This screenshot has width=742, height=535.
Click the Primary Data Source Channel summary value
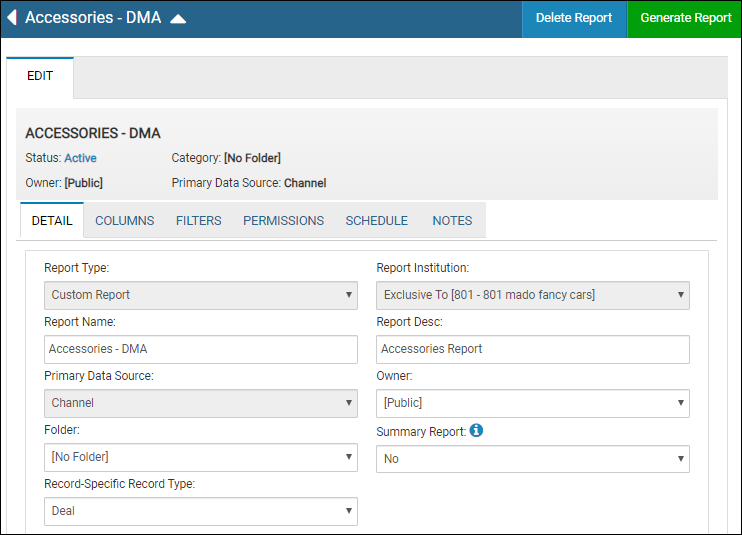click(x=305, y=183)
